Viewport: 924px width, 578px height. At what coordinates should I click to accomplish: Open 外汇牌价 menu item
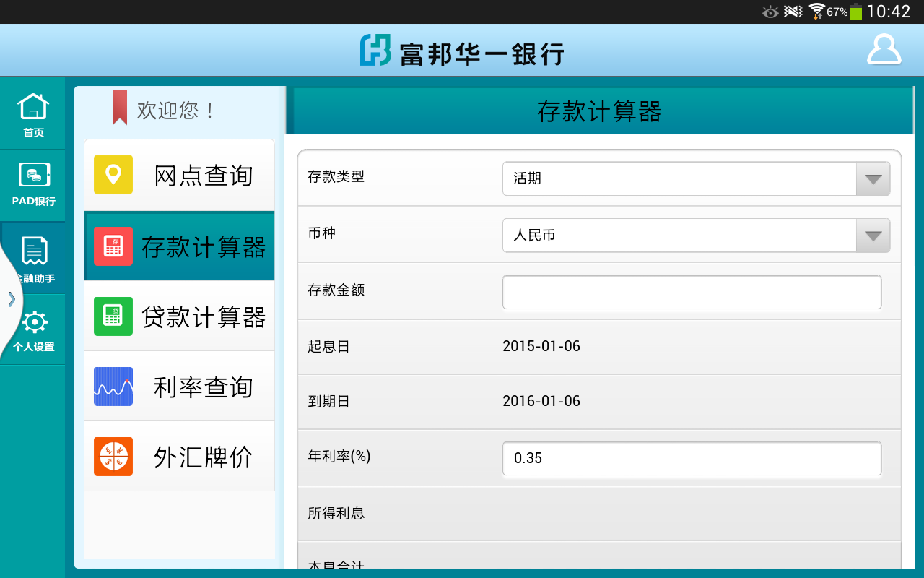pyautogui.click(x=180, y=457)
